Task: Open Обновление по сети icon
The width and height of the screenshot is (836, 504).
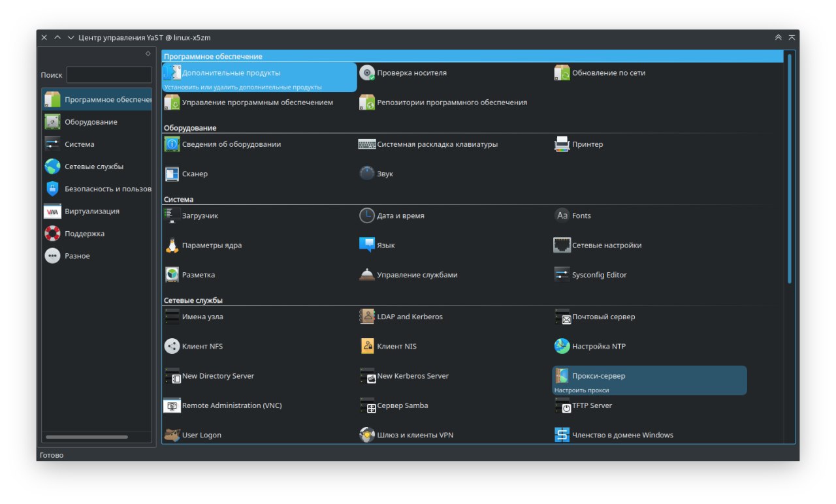Action: point(562,72)
